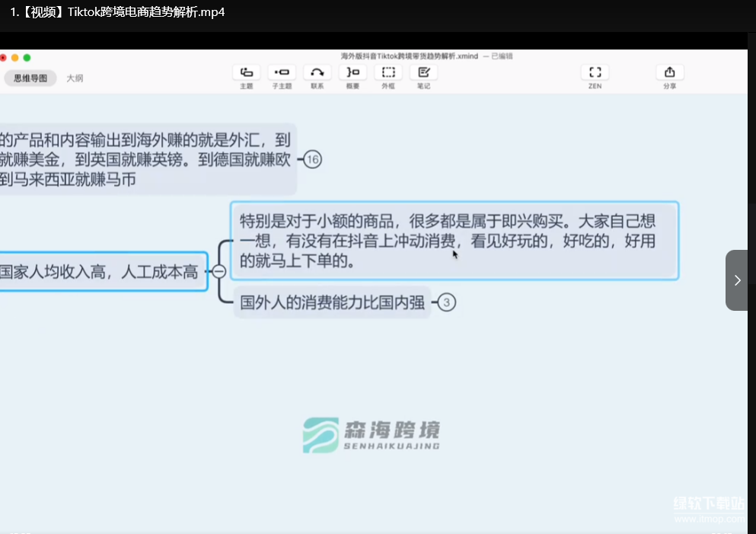Select the topic 国外人的消费能力比国内强

click(332, 302)
